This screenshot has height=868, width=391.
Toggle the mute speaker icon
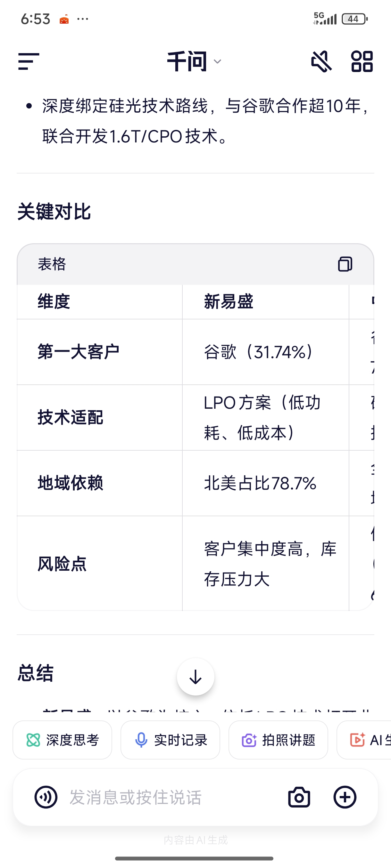(321, 61)
